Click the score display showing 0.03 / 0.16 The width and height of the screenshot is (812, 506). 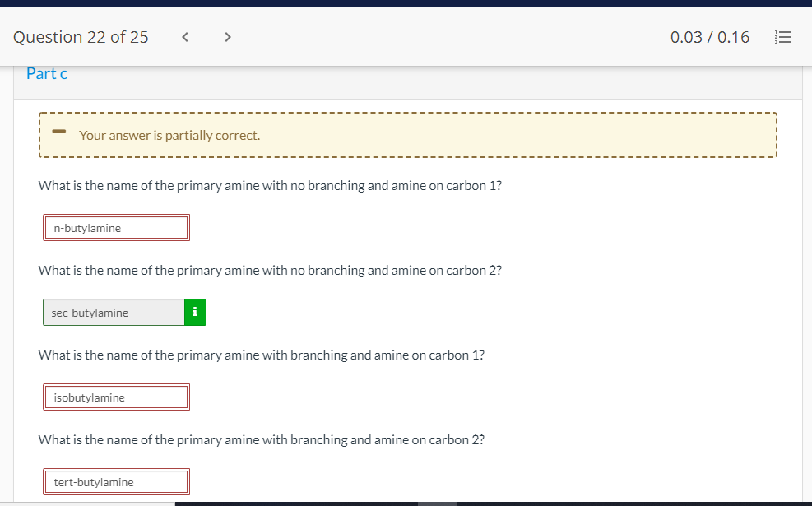tap(709, 36)
